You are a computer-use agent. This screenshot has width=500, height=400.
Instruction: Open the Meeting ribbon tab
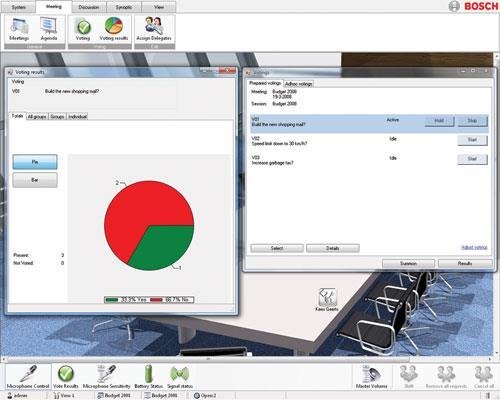54,7
